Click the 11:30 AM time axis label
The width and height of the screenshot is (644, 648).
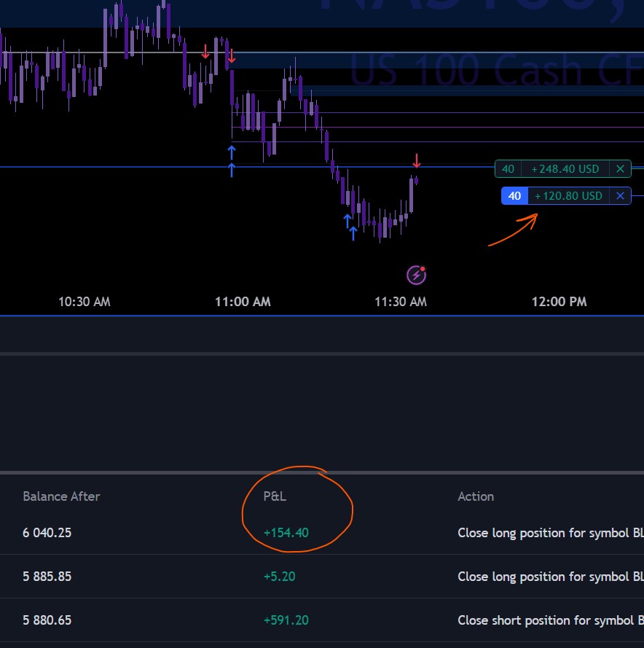pos(401,302)
